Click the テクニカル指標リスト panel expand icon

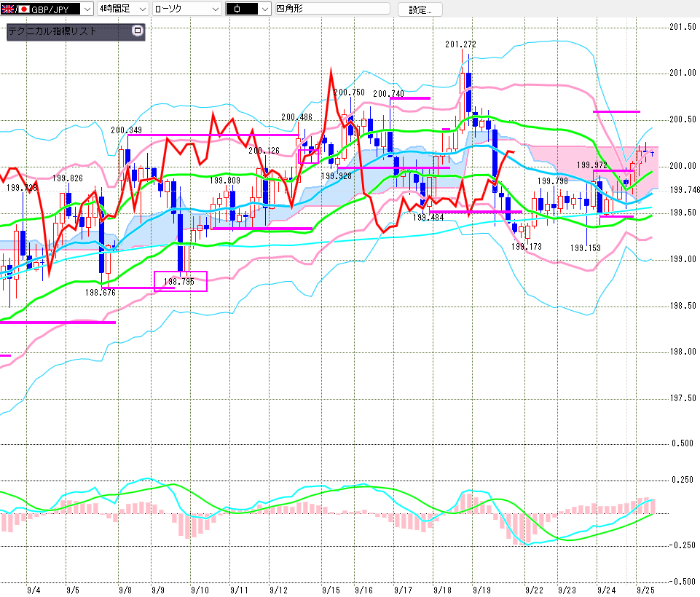pyautogui.click(x=137, y=31)
